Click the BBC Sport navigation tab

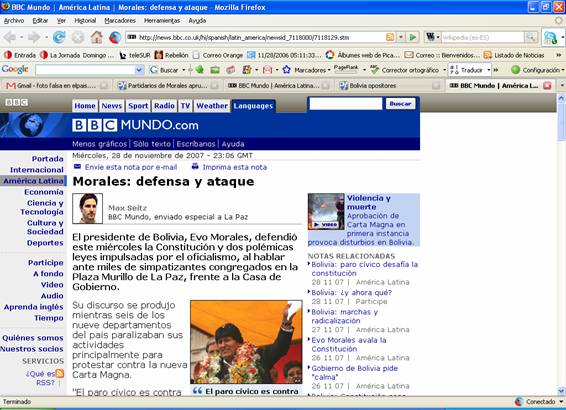click(x=138, y=106)
